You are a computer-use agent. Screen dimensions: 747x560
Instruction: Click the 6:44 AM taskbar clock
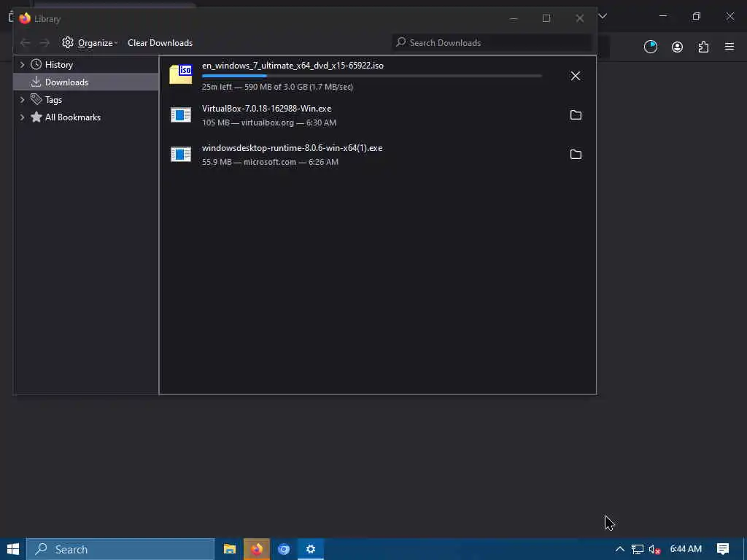point(686,549)
